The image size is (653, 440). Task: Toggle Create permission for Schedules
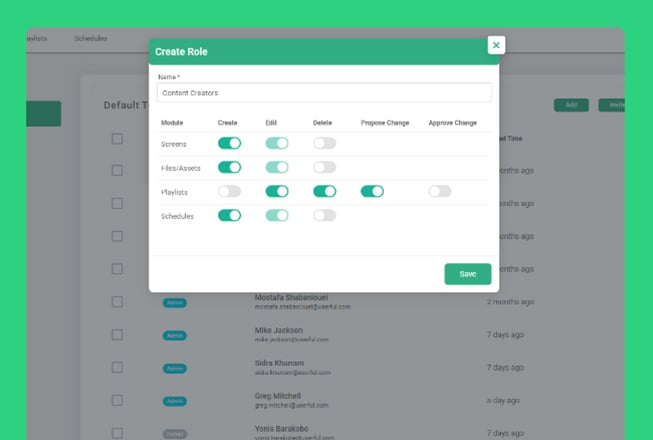point(229,215)
